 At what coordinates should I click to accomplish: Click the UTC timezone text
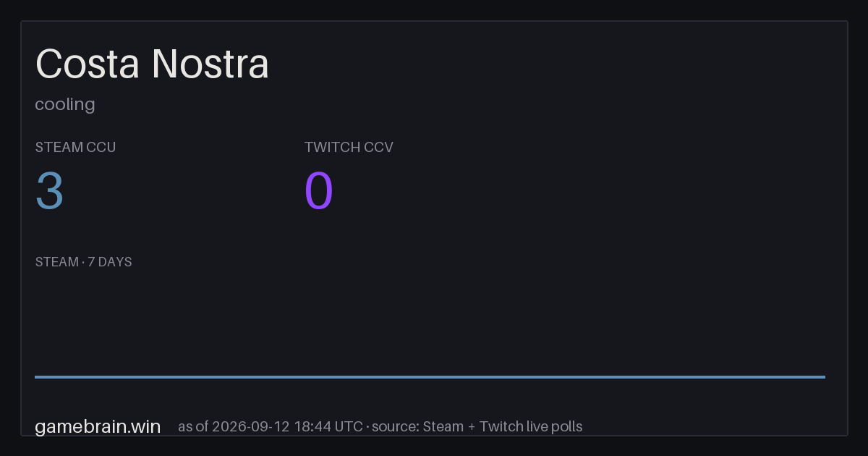pyautogui.click(x=349, y=426)
